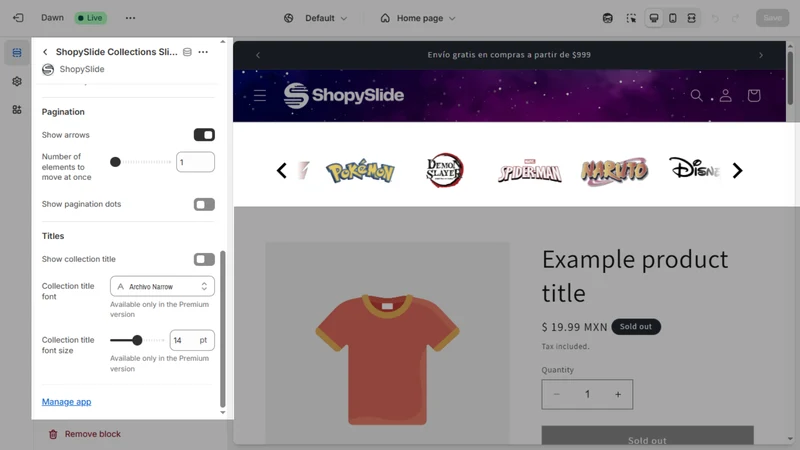Click the ShopySlide app logo in sidebar
This screenshot has height=450, width=800.
coord(48,69)
